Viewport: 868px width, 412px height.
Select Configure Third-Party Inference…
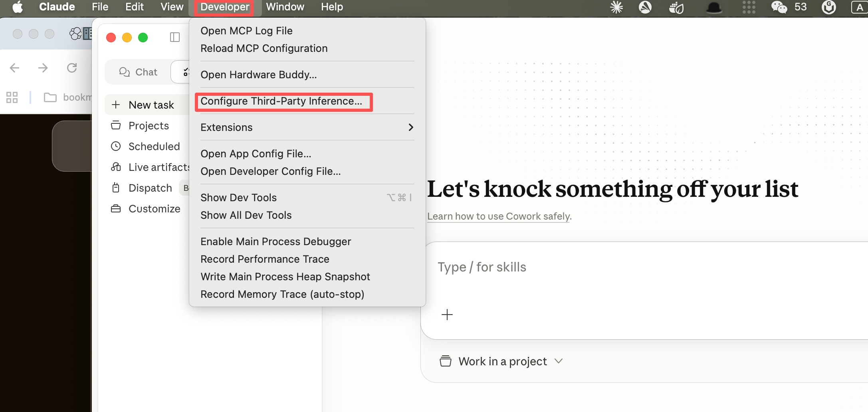point(307,101)
